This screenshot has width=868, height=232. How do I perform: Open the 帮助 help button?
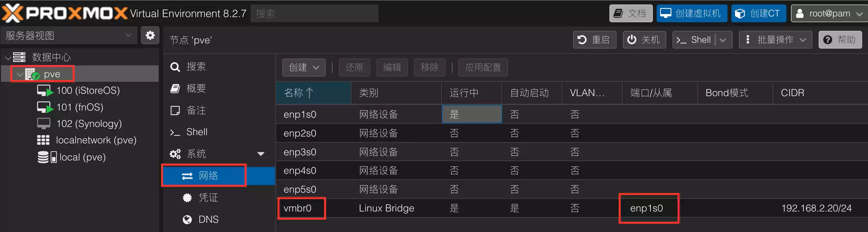click(x=840, y=40)
